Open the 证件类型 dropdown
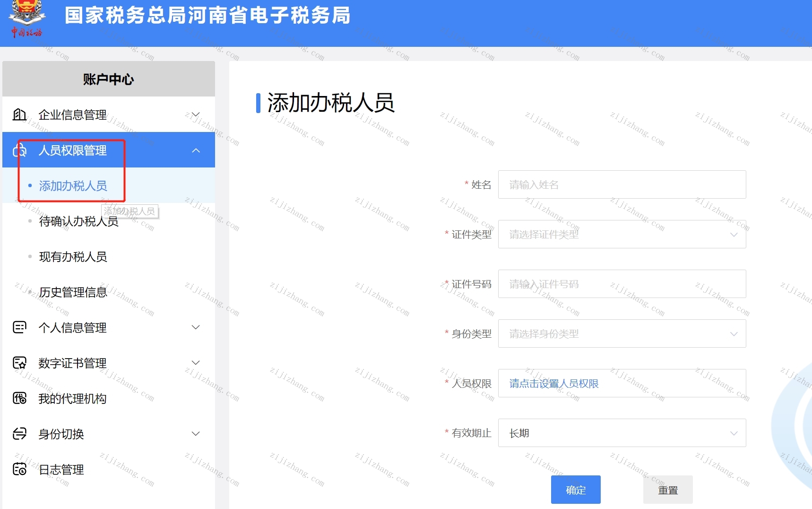This screenshot has width=812, height=509. point(622,234)
